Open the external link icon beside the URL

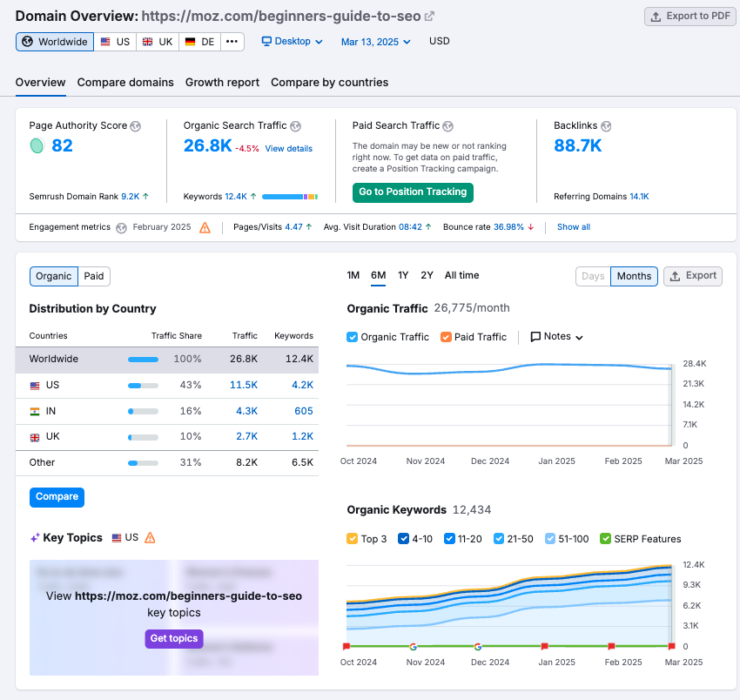[429, 17]
